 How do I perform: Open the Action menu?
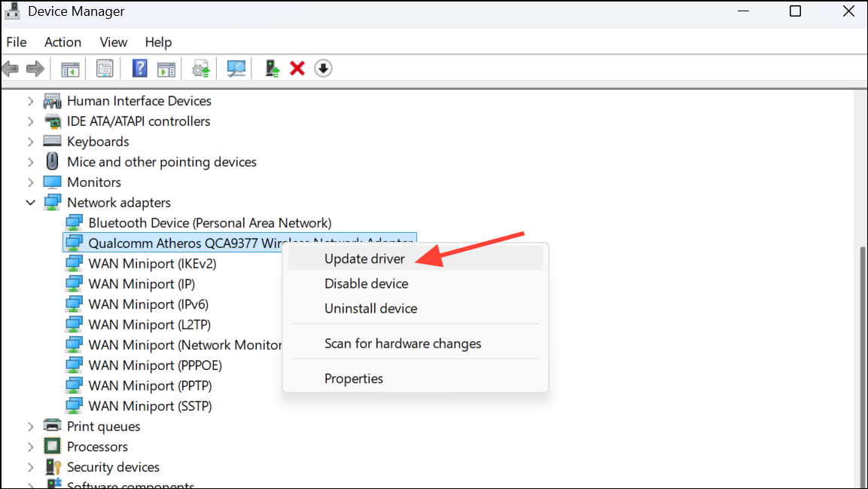[62, 42]
